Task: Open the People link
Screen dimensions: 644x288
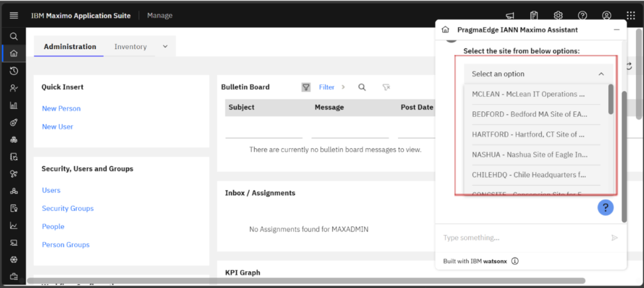Action: click(53, 226)
